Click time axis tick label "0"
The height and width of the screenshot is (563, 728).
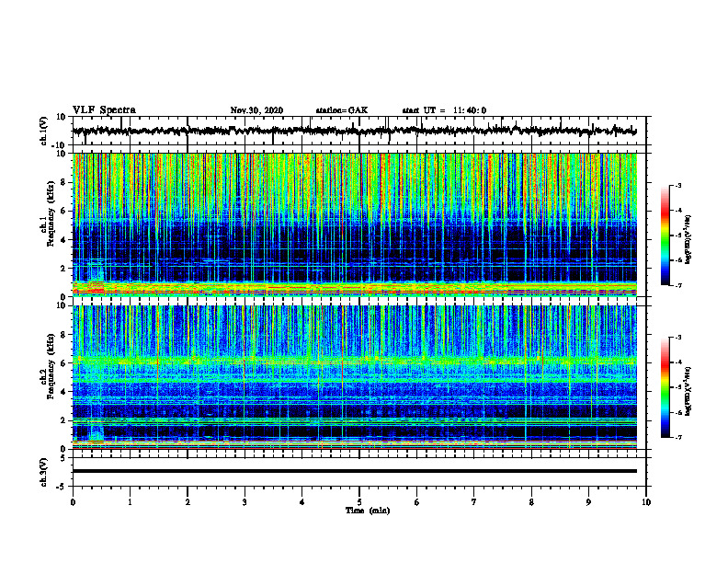73,502
